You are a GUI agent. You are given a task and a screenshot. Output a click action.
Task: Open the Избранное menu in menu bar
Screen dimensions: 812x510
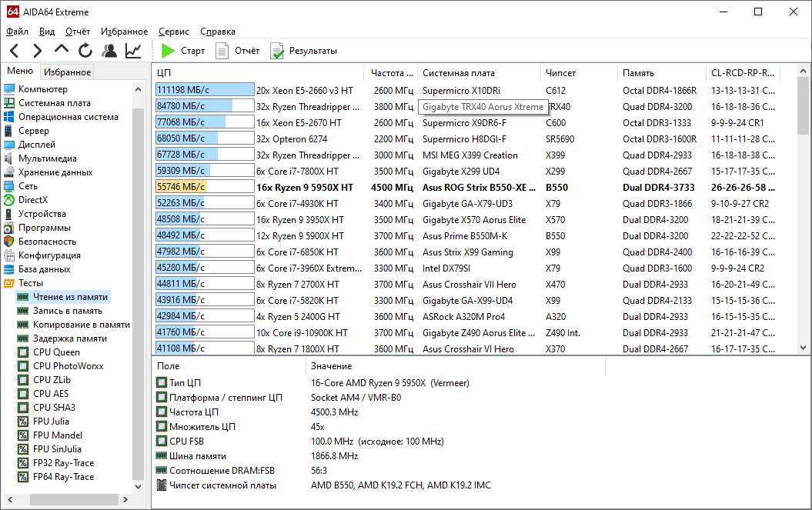coord(124,32)
